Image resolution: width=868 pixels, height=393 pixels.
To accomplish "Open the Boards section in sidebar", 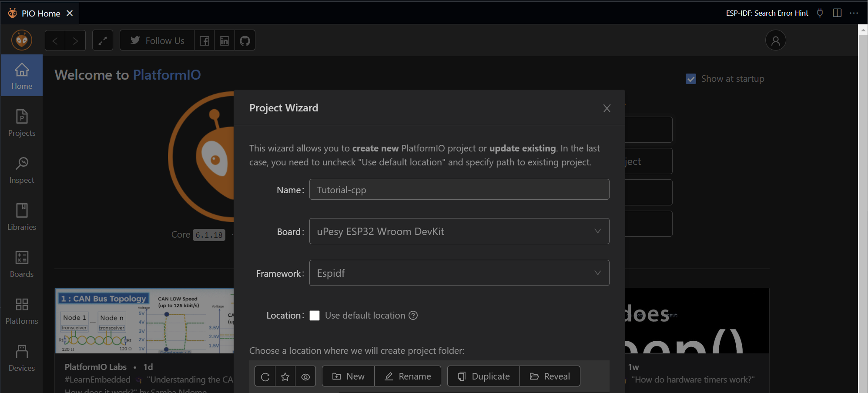I will (x=22, y=264).
